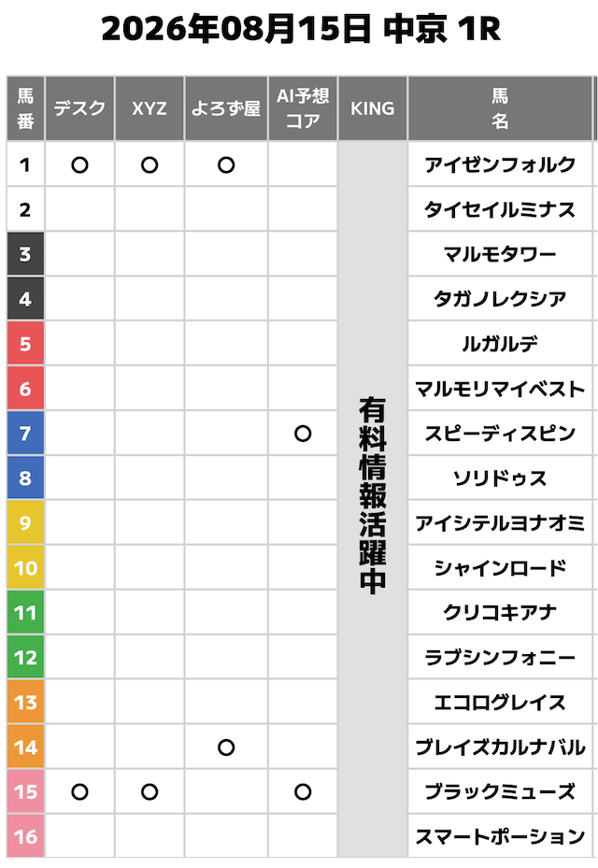Click the XYZ circle mark for horse 1

click(x=149, y=165)
